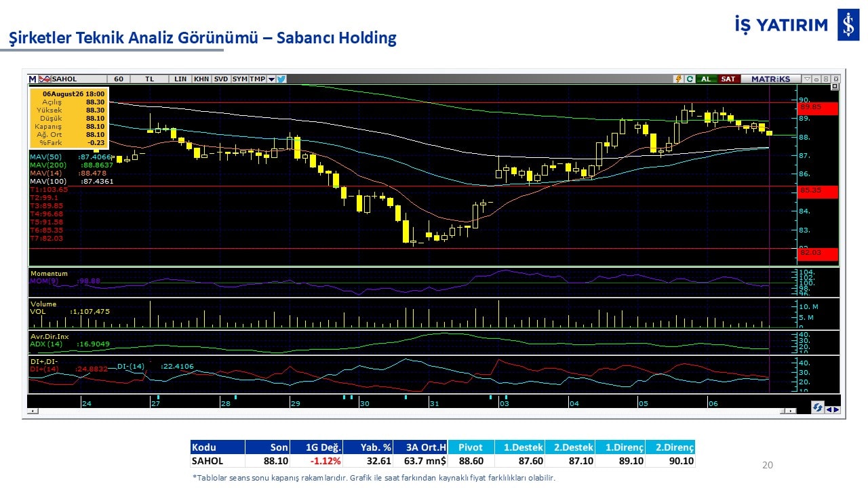Click the DI-(14) indicator label
This screenshot has width=868, height=488.
(131, 367)
